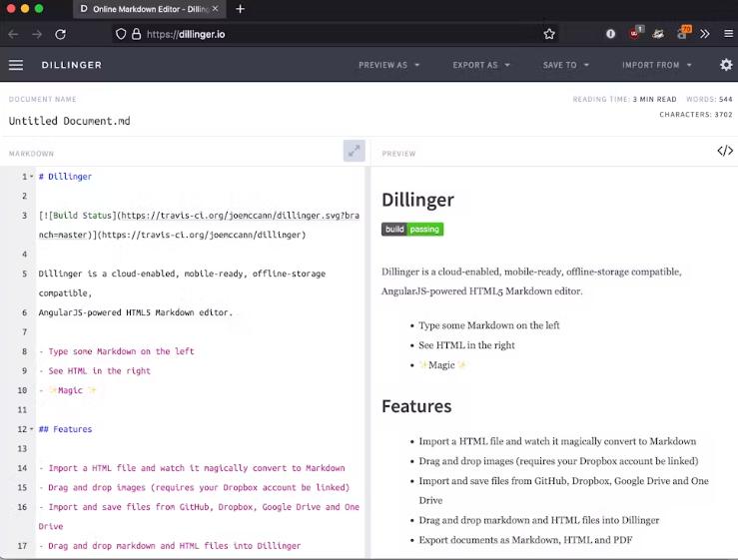Click the browser reload button
Viewport: 738px width, 560px height.
point(60,34)
